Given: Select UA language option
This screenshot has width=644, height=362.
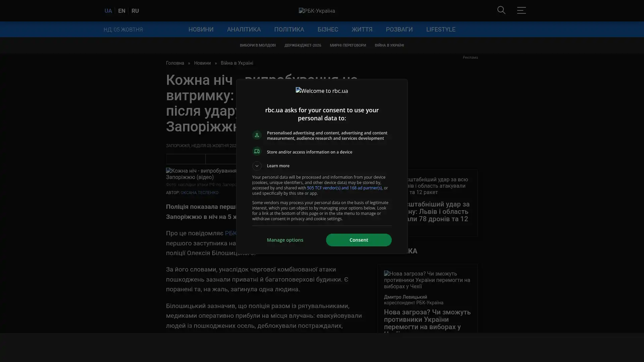Looking at the screenshot, I should coord(108,11).
